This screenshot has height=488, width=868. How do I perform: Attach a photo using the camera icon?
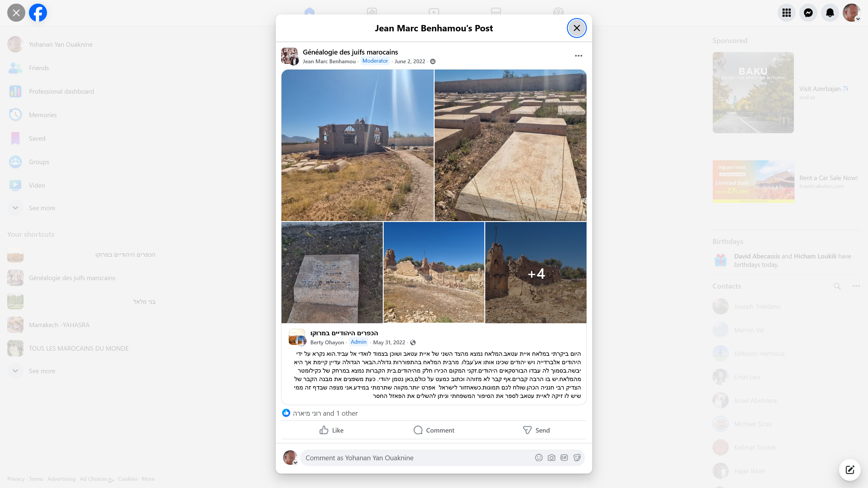552,458
